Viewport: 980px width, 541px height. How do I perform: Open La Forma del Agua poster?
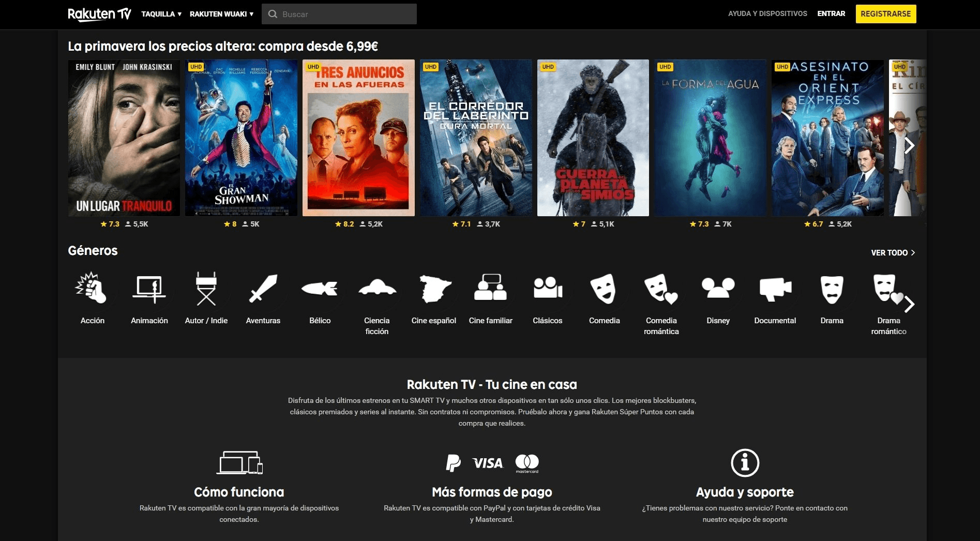710,138
